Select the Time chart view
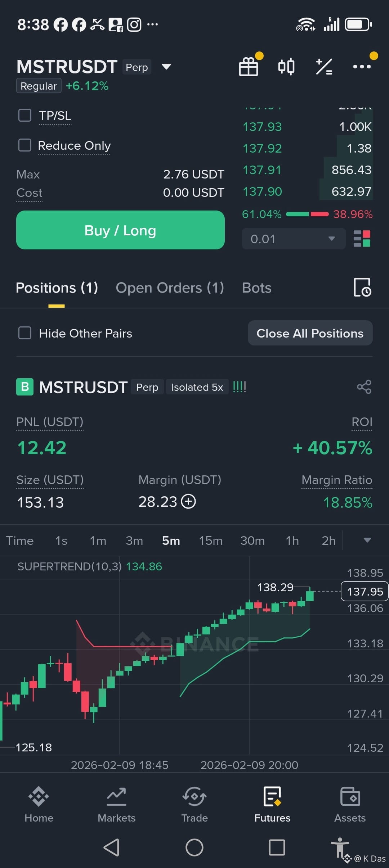Viewport: 389px width, 868px height. [x=20, y=541]
